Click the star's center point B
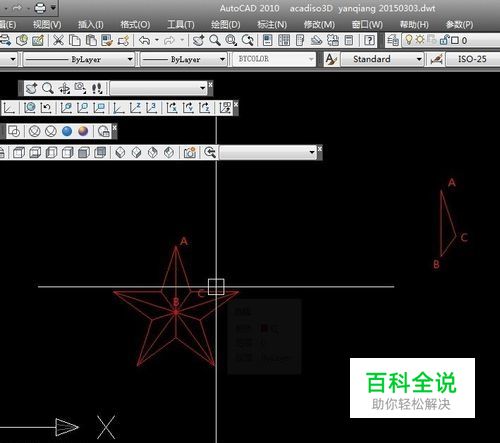The height and width of the screenshot is (443, 500). 176,312
